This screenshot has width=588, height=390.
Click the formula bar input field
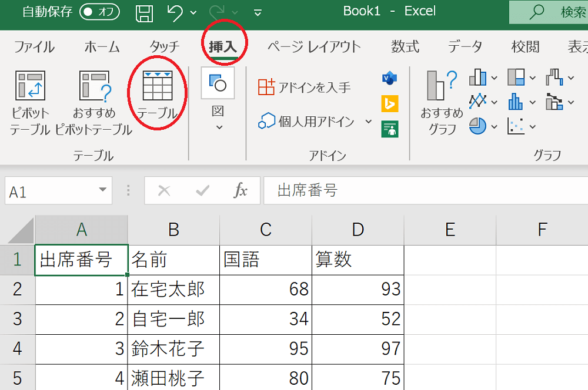coord(423,190)
